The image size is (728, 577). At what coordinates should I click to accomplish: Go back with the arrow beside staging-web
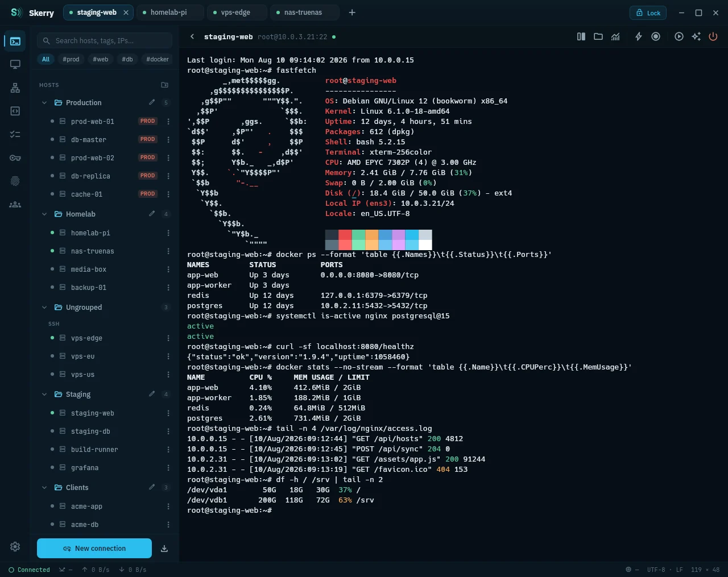click(x=192, y=36)
